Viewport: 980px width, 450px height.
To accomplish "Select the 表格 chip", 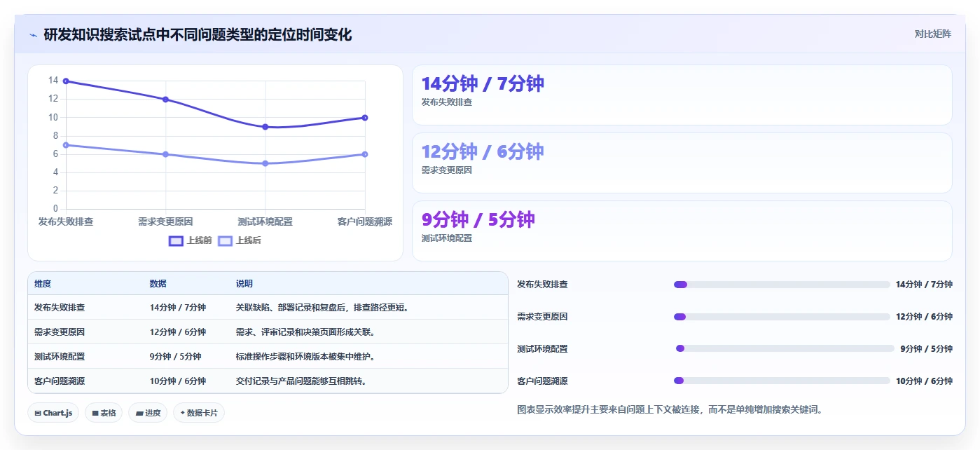I will 104,413.
